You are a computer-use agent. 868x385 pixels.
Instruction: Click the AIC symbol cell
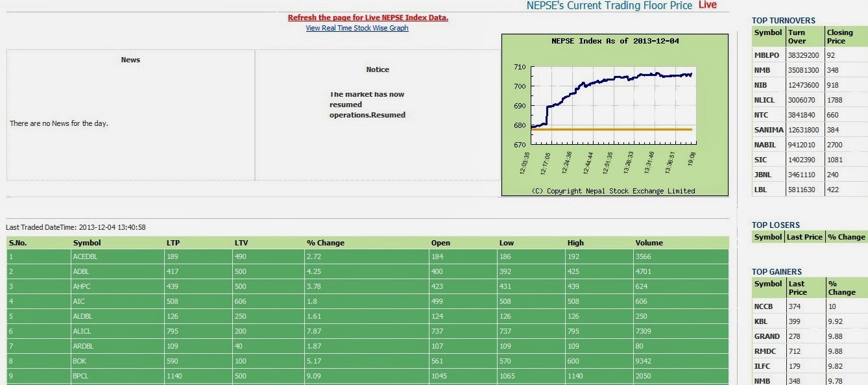(x=78, y=301)
